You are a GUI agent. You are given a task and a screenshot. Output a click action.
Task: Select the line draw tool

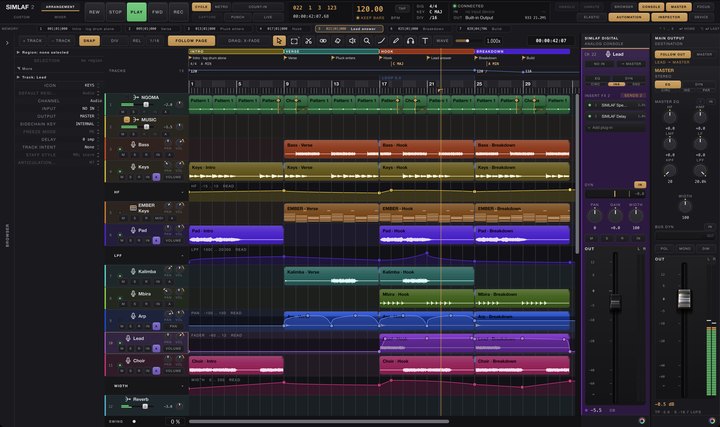pos(382,41)
